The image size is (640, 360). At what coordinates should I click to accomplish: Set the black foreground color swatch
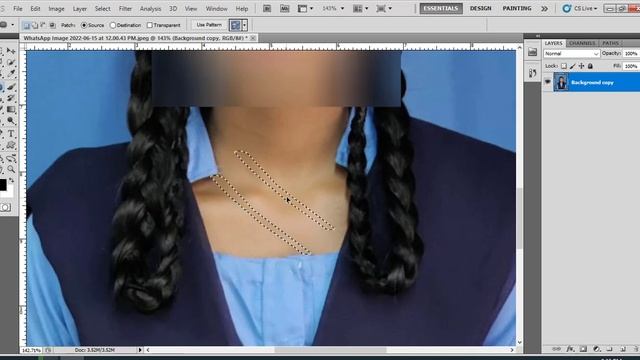point(3,185)
